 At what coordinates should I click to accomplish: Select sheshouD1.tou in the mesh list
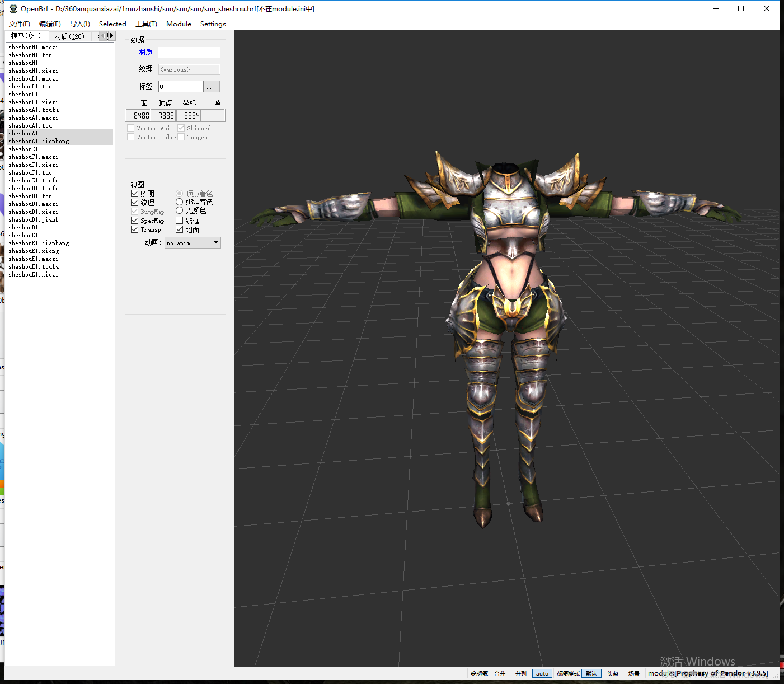[59, 196]
